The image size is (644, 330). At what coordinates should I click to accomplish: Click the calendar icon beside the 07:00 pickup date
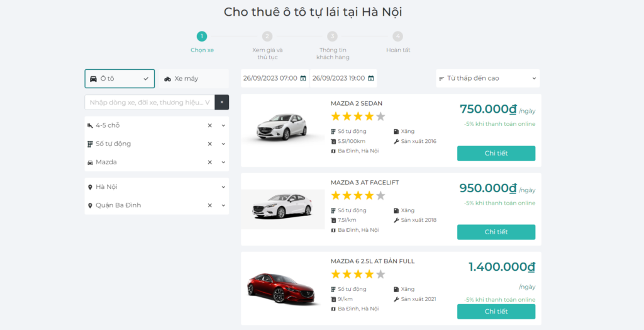click(303, 79)
